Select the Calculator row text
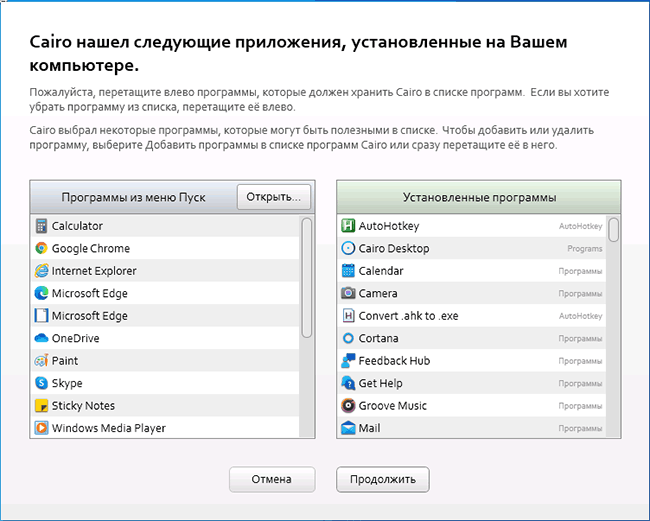The image size is (650, 521). tap(77, 226)
